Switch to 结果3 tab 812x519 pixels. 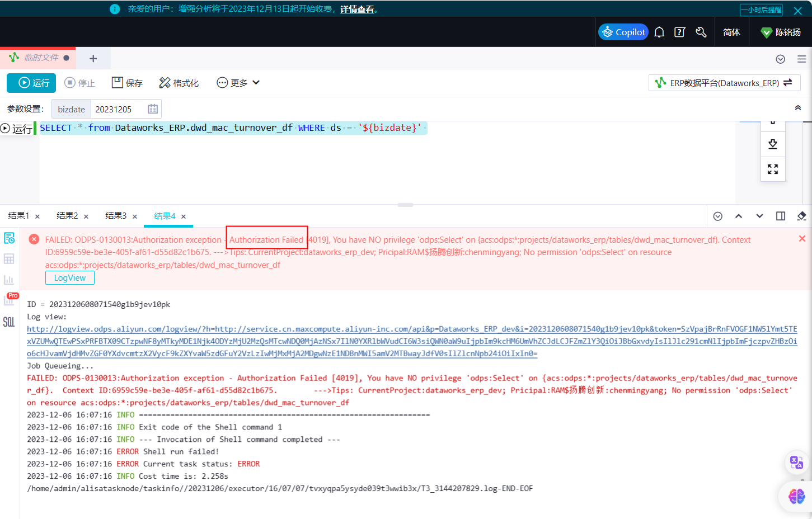[x=116, y=216]
